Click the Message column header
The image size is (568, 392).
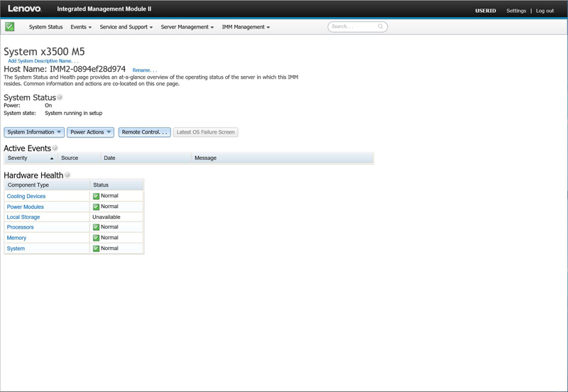click(282, 158)
